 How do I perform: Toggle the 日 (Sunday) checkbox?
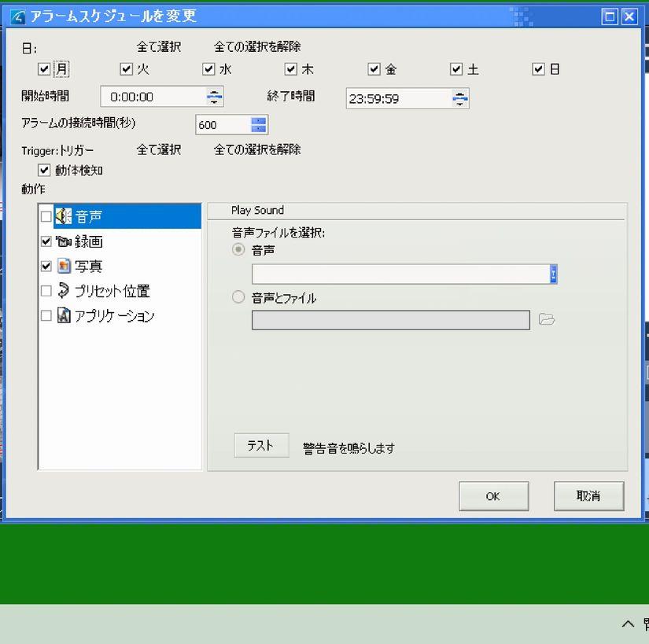coord(539,68)
